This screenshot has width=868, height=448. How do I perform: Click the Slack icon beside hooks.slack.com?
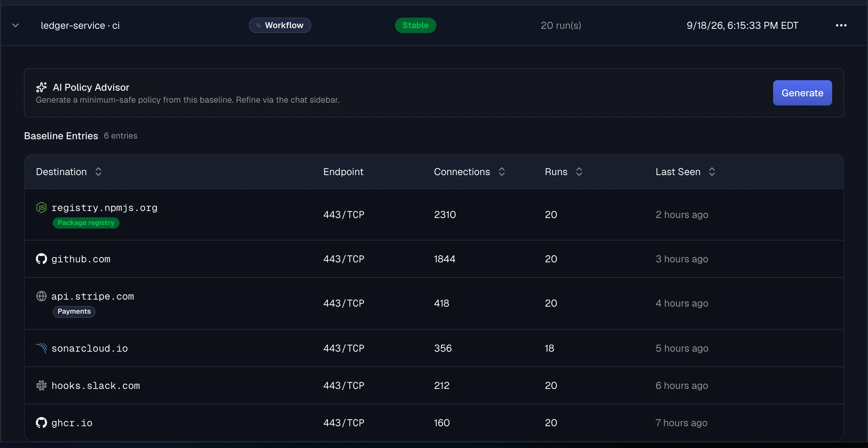[41, 385]
